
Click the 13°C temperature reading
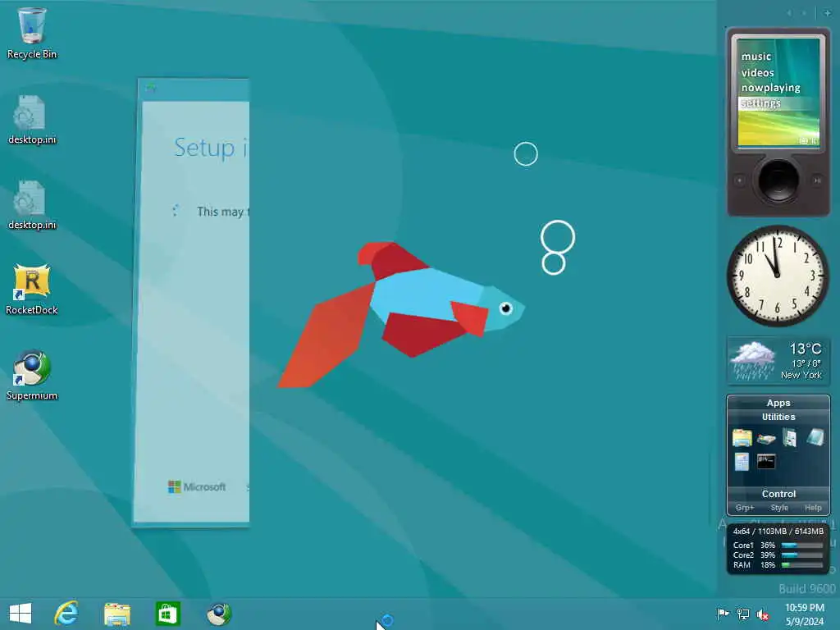tap(805, 349)
